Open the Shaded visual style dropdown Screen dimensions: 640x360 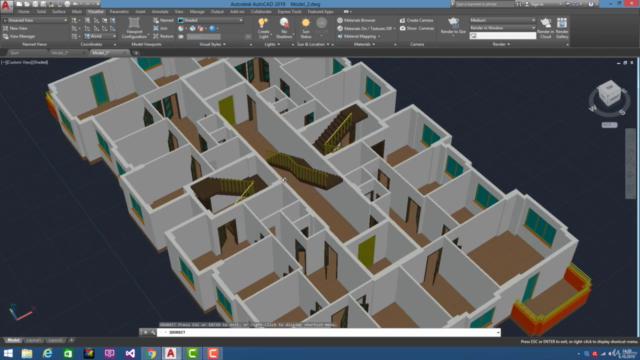[211, 20]
